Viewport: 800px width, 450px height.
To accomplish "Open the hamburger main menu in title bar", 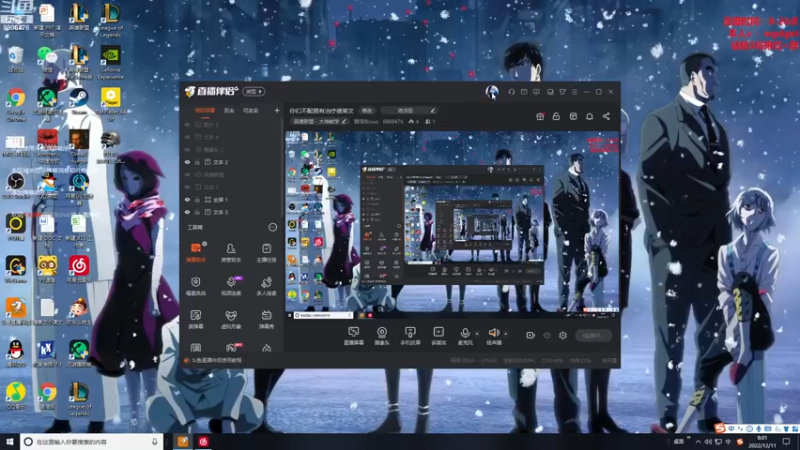I will (574, 92).
